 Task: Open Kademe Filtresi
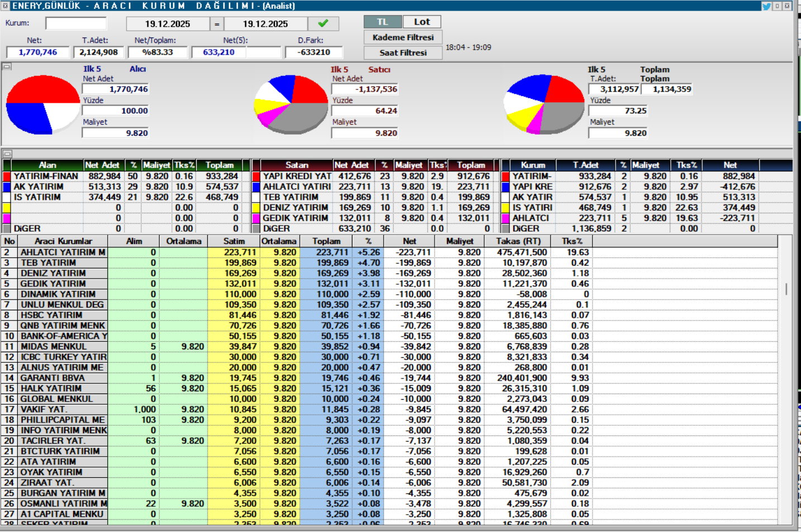[403, 37]
